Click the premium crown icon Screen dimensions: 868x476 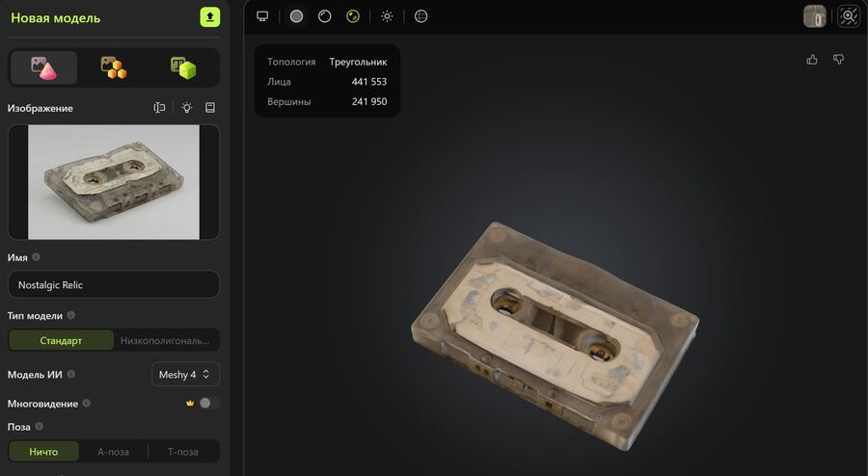(x=190, y=403)
